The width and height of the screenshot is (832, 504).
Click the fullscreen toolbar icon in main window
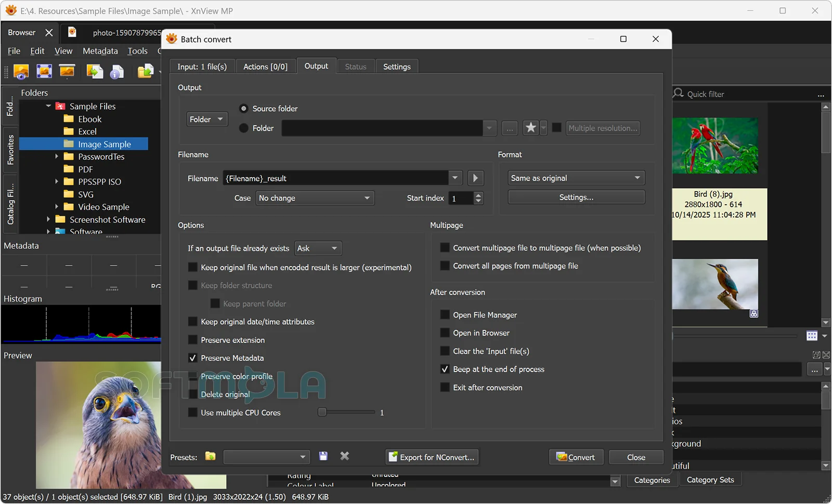pyautogui.click(x=44, y=71)
